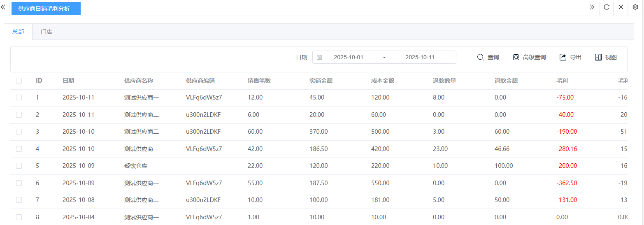Viewport: 644px width, 225px height.
Task: Tick the checkbox for row ID 8
Action: [19, 217]
